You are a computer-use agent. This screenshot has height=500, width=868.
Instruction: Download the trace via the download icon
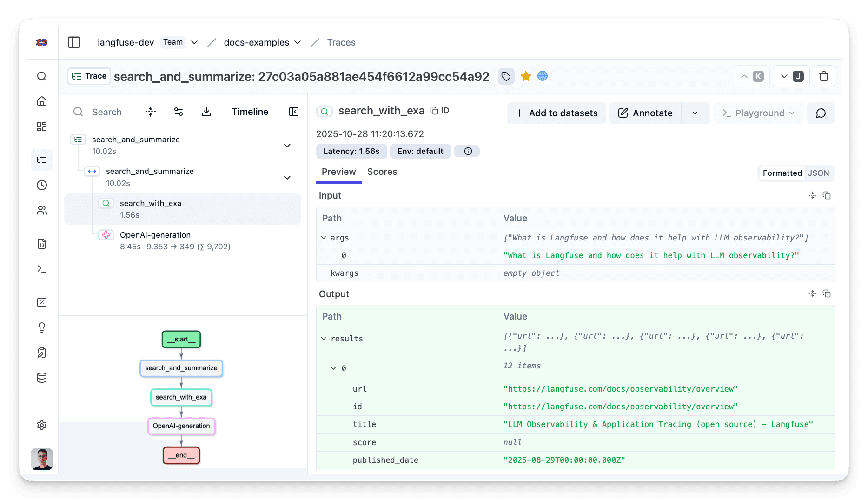pos(206,112)
